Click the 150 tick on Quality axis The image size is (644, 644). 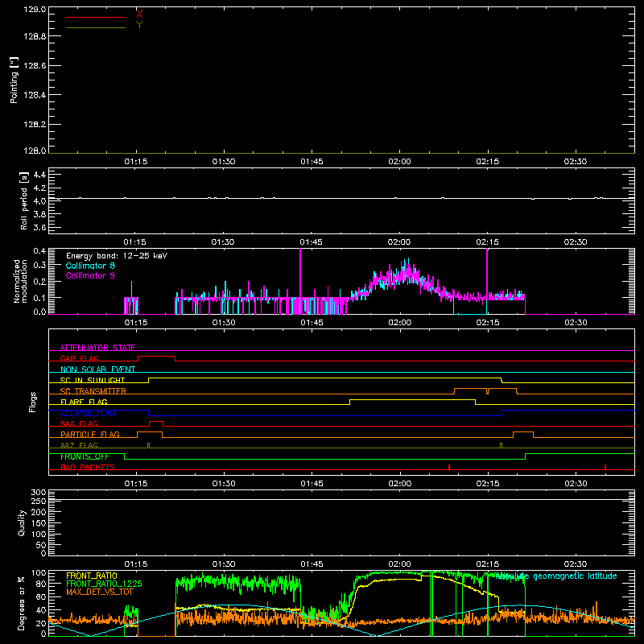38,523
